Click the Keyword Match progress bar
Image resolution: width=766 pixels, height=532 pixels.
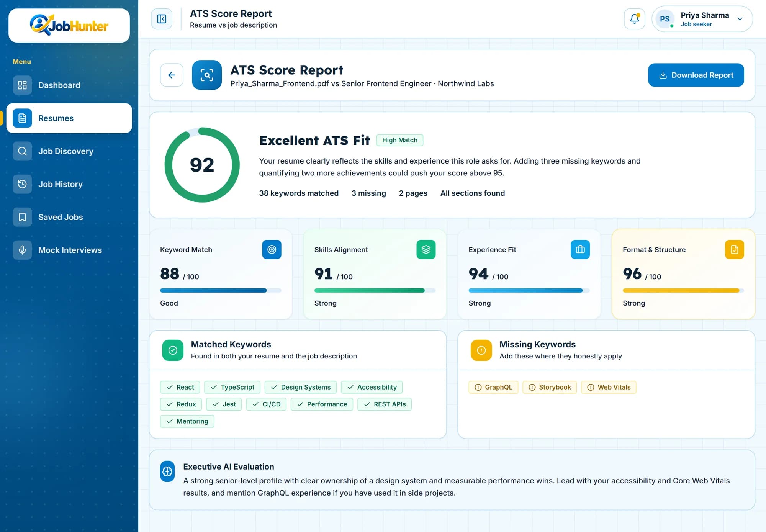point(221,290)
